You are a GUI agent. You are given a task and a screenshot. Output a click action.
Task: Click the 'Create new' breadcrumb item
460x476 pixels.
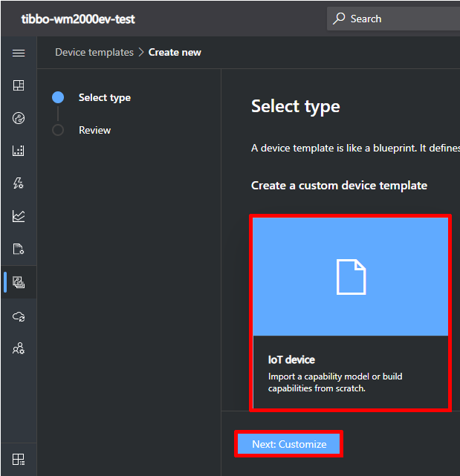point(175,53)
